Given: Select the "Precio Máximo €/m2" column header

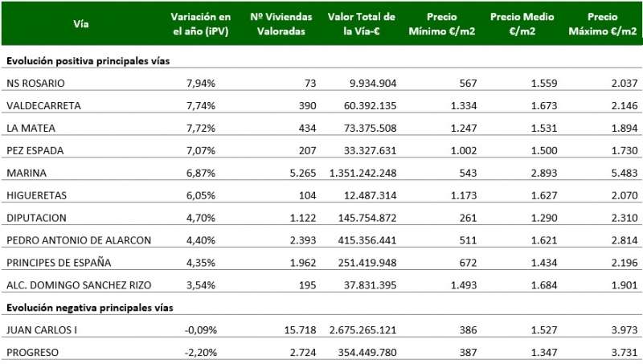Looking at the screenshot, I should tap(601, 24).
